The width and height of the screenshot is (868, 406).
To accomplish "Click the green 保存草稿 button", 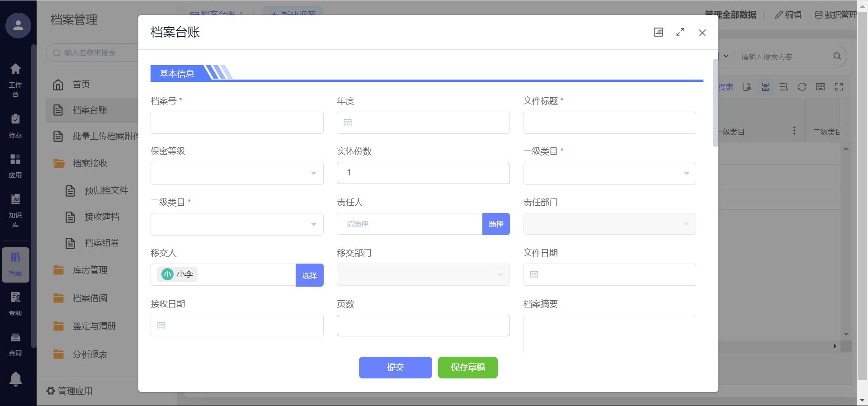I will (x=467, y=368).
